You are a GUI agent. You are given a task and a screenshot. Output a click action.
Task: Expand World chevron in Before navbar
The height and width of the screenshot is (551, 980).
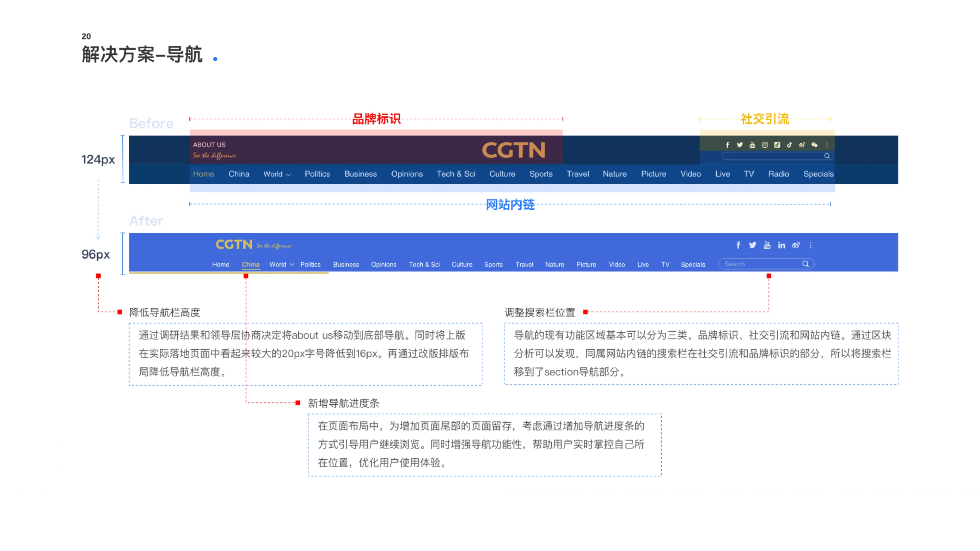click(288, 174)
